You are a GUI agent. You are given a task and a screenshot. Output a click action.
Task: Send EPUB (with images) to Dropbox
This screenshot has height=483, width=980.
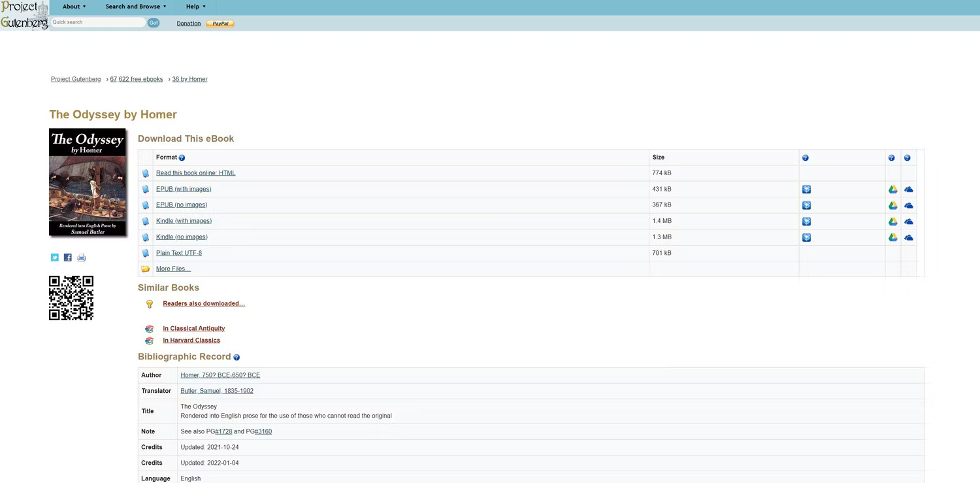(x=806, y=190)
